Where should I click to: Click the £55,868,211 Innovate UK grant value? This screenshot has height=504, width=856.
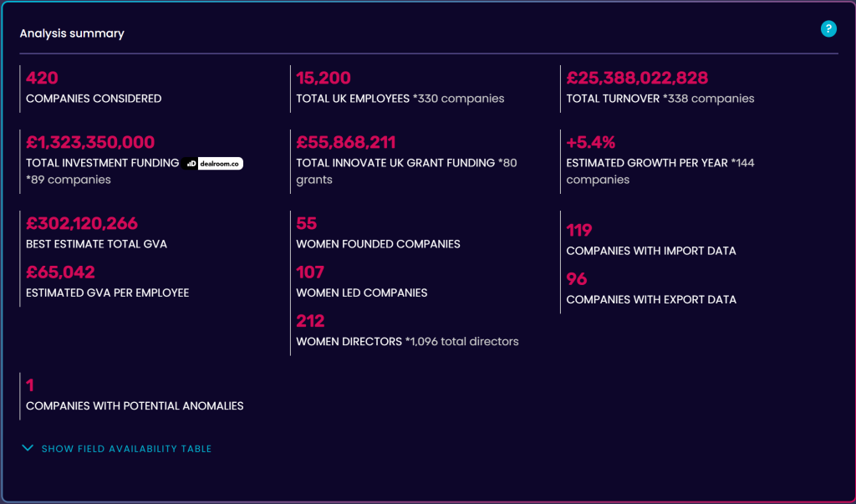[x=346, y=143]
